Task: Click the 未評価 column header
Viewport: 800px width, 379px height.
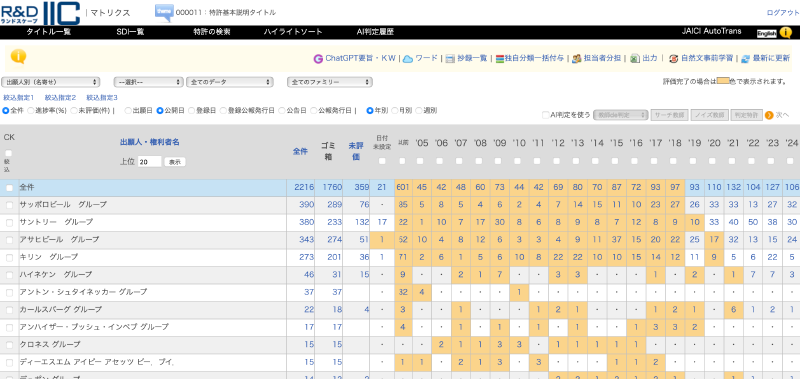Action: tap(356, 151)
